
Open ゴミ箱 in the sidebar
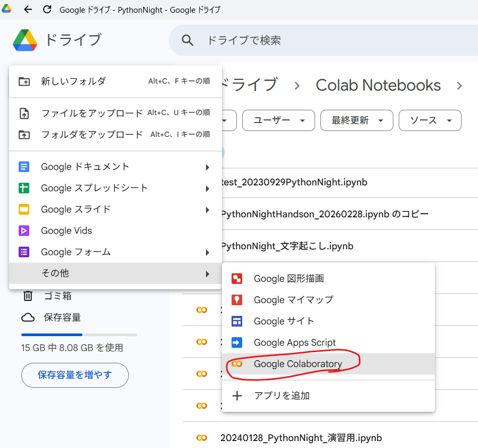58,296
